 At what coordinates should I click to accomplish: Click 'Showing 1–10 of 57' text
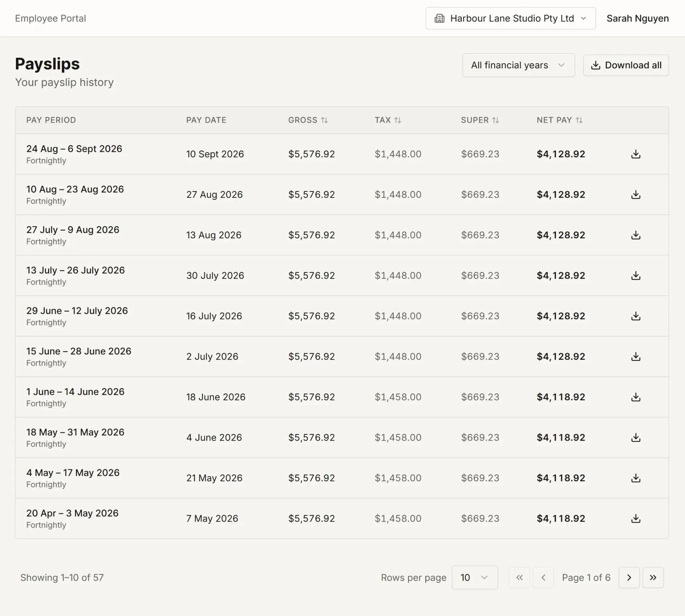coord(62,578)
